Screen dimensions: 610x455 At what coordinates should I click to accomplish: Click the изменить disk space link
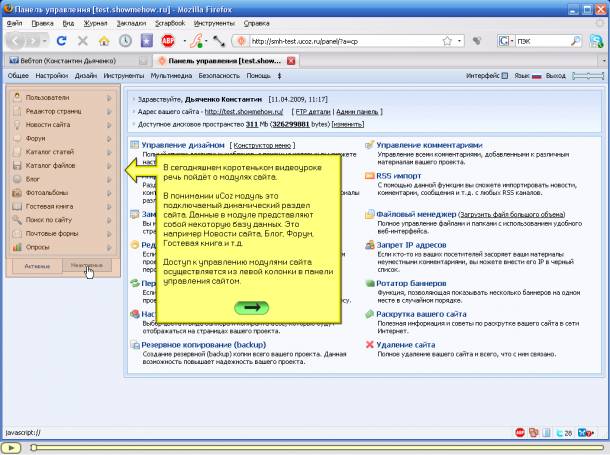(x=348, y=124)
